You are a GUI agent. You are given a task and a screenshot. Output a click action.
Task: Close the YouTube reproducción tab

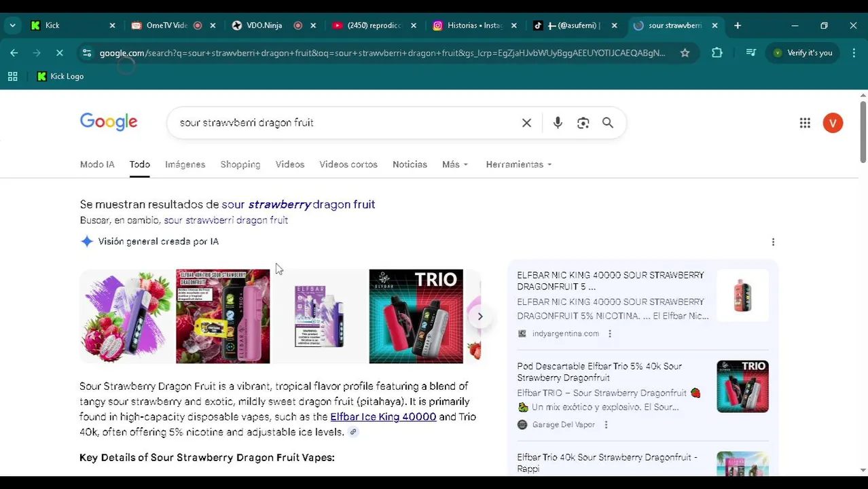coord(414,26)
